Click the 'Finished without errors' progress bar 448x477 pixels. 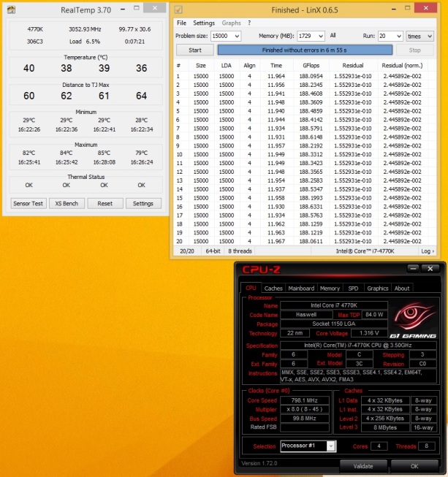coord(305,50)
